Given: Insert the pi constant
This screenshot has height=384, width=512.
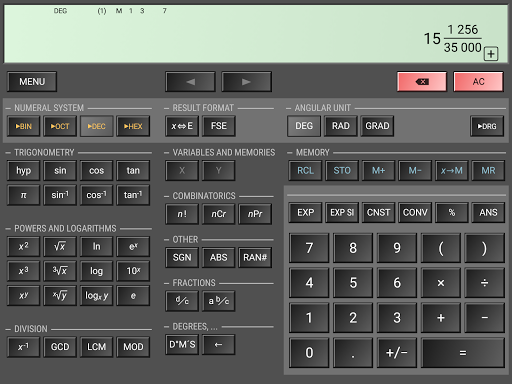Looking at the screenshot, I should pos(23,195).
